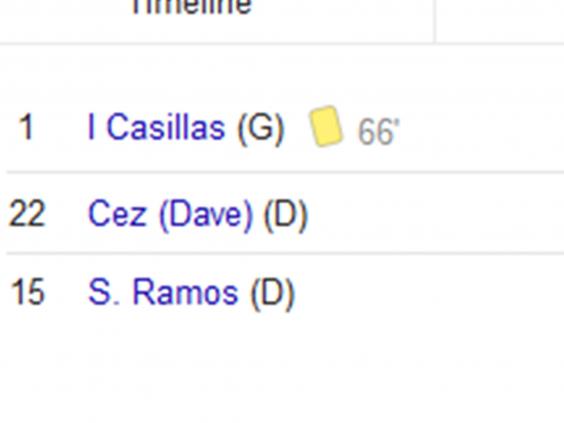Screen dimensions: 564x423
Task: Click the separator line under the Casillas row
Action: [x=285, y=173]
